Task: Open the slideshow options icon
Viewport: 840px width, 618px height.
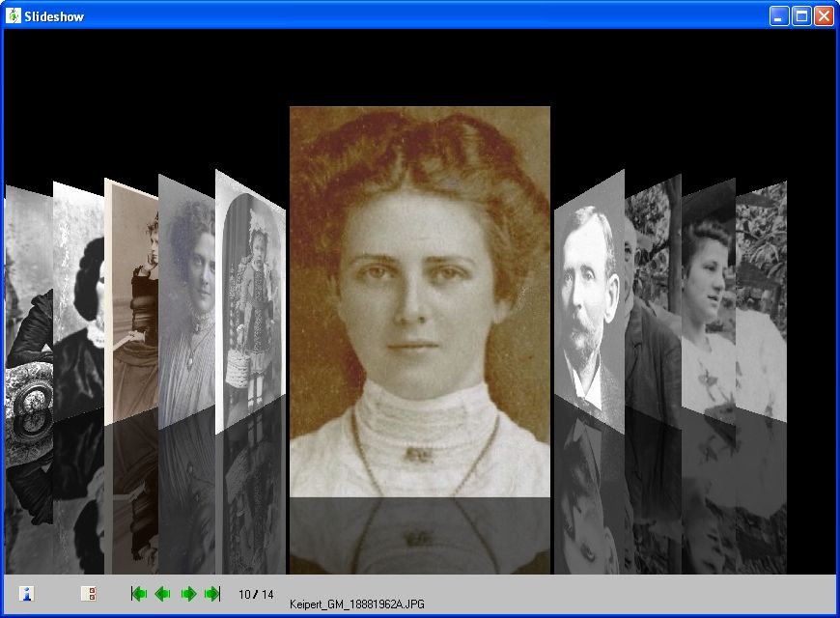Action: click(x=89, y=593)
